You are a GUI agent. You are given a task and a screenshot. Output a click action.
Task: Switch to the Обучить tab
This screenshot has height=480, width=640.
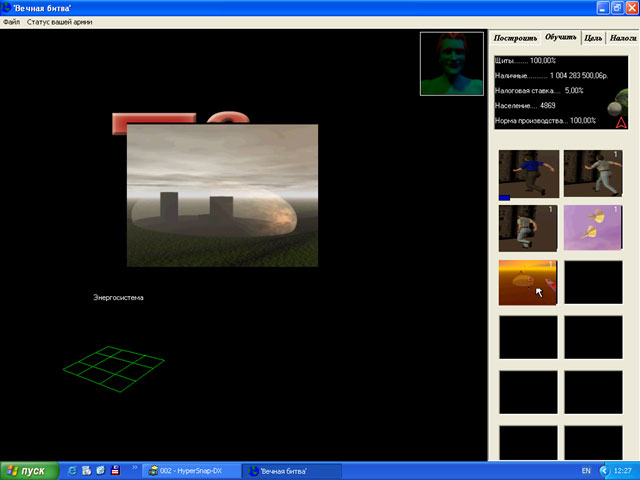[x=561, y=38]
